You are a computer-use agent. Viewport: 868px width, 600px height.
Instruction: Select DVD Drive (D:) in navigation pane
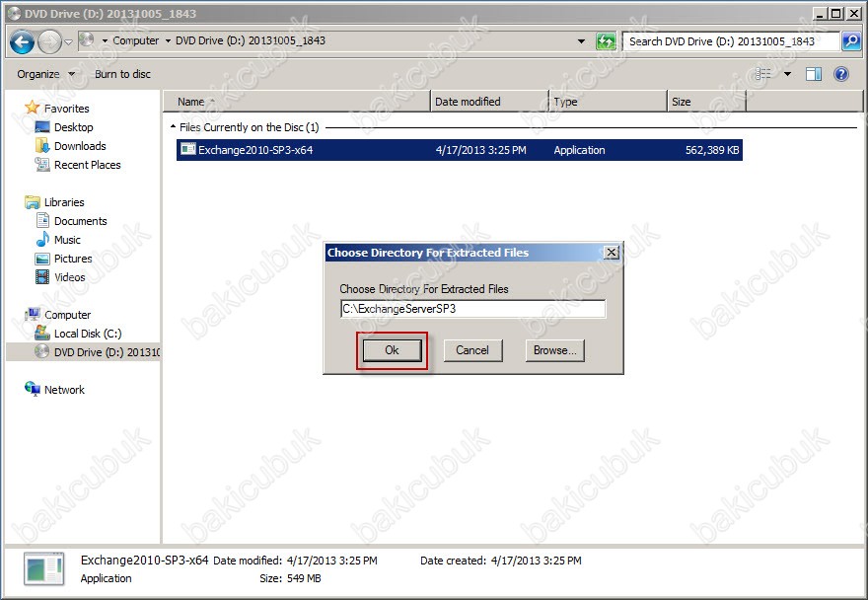(83, 351)
